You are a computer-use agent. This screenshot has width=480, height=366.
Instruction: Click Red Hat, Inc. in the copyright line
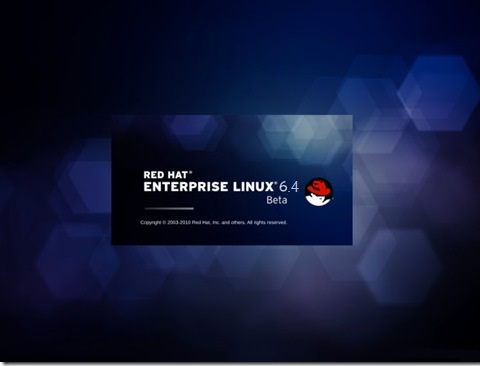(206, 222)
